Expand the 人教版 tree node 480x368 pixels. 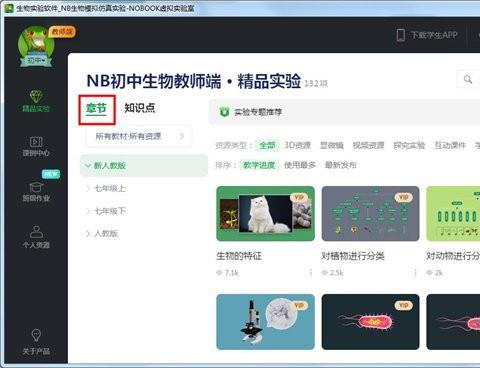pyautogui.click(x=88, y=233)
